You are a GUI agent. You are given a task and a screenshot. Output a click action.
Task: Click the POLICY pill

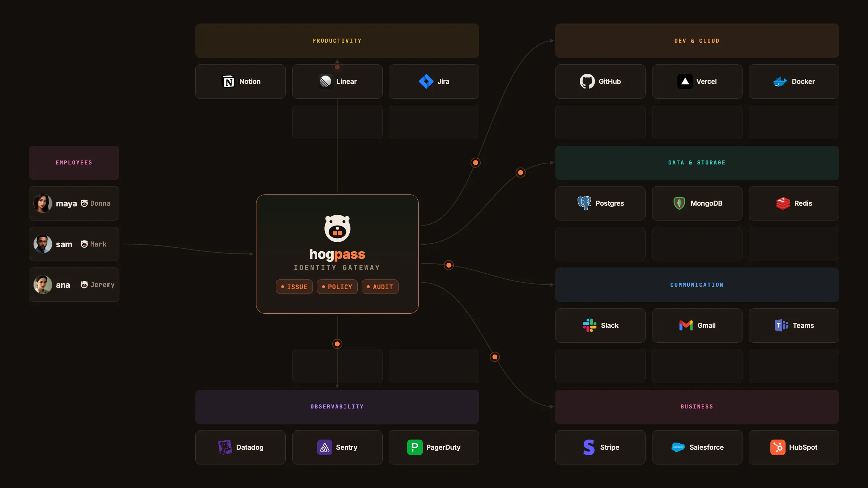pos(337,287)
